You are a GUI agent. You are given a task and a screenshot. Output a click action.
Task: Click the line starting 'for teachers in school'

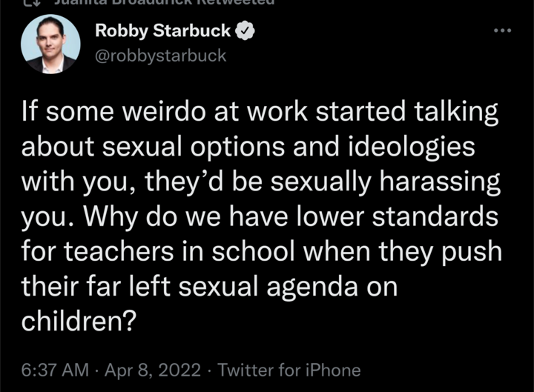(x=262, y=252)
